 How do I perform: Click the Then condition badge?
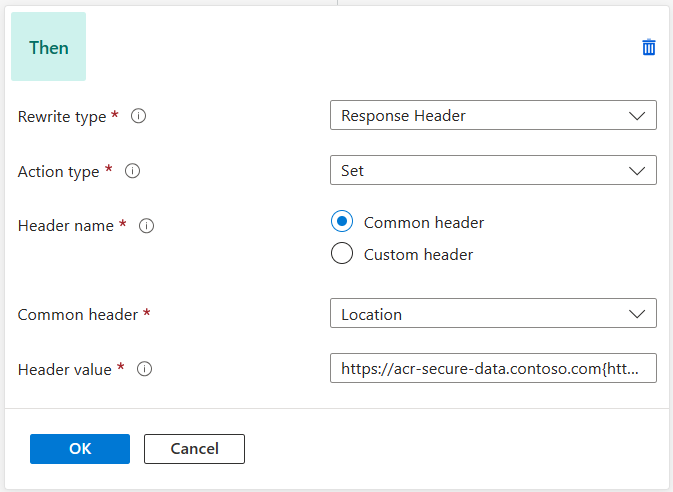click(48, 47)
